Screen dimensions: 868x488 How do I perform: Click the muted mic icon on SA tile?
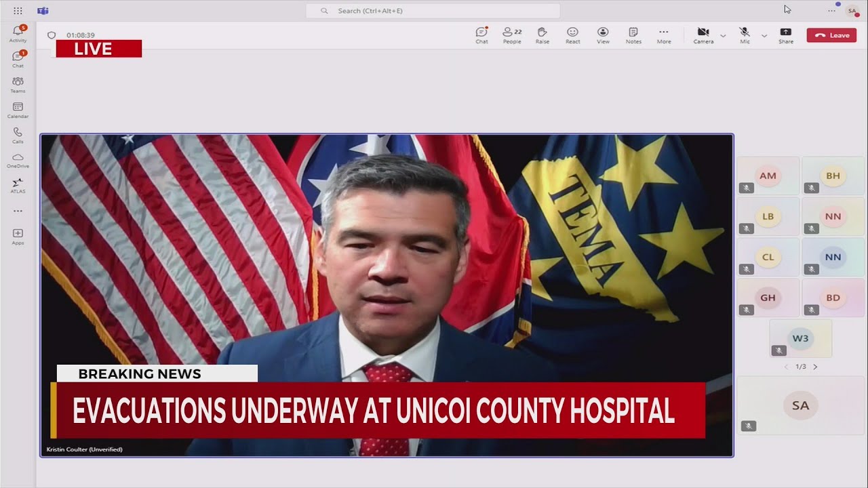pos(749,426)
